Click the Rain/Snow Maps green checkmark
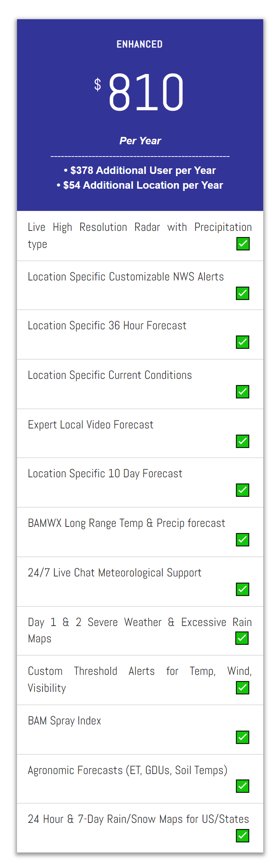This screenshot has width=278, height=868. [x=243, y=835]
